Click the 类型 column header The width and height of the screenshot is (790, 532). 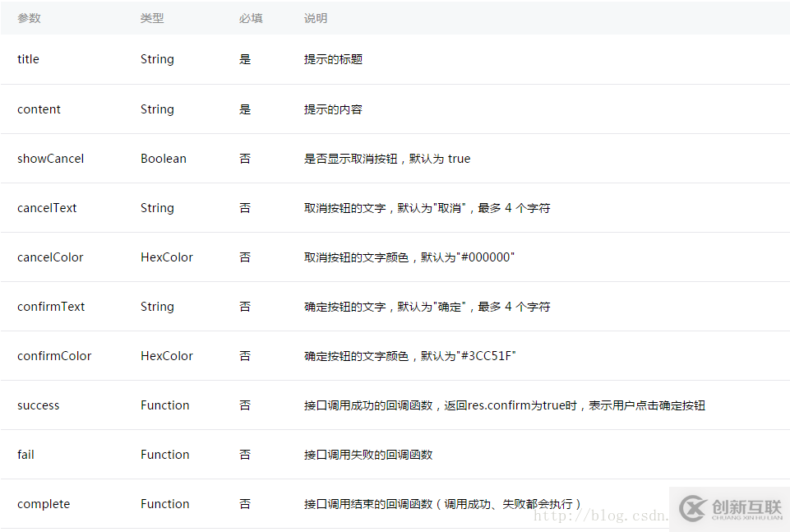pos(153,17)
